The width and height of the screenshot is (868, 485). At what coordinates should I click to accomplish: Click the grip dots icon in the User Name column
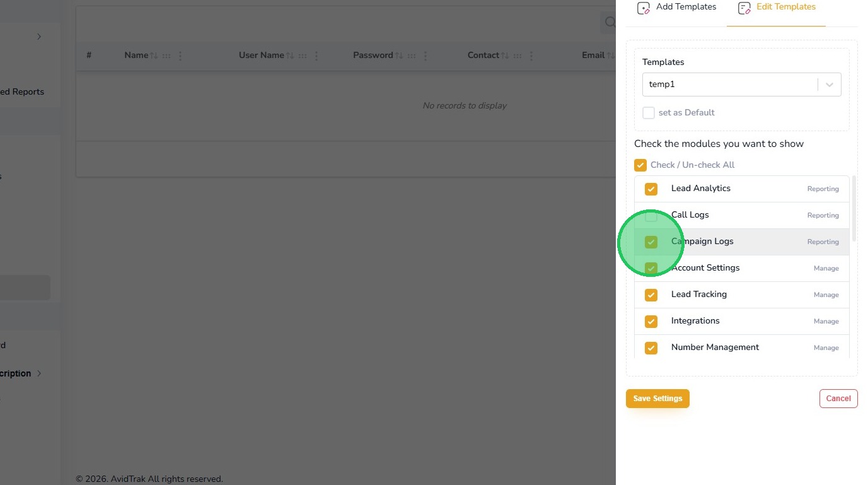click(303, 56)
